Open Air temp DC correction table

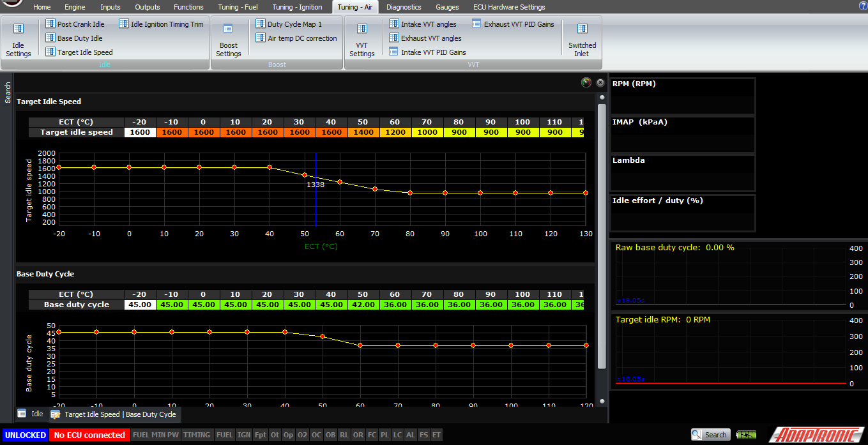296,38
